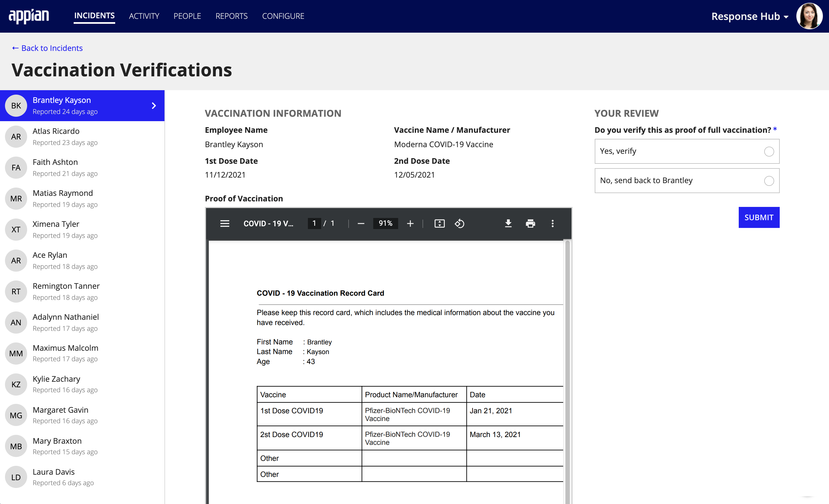This screenshot has width=829, height=504.
Task: Click Margaret Gavin name in list
Action: (x=60, y=410)
